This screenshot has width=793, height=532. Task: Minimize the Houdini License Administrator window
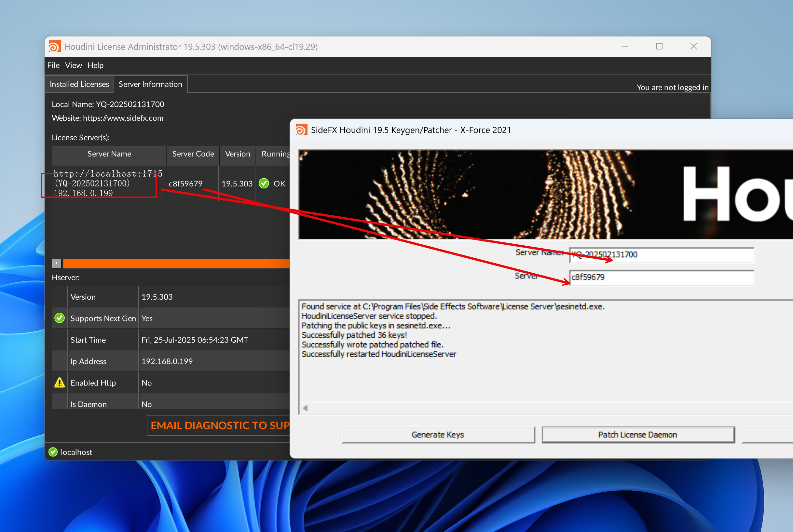point(625,47)
